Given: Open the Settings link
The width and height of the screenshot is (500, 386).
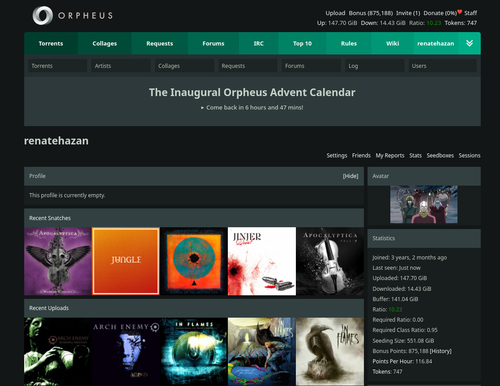Looking at the screenshot, I should coord(337,155).
